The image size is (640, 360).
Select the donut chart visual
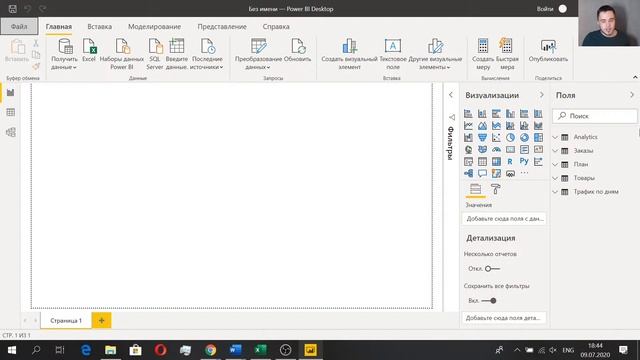(x=524, y=138)
